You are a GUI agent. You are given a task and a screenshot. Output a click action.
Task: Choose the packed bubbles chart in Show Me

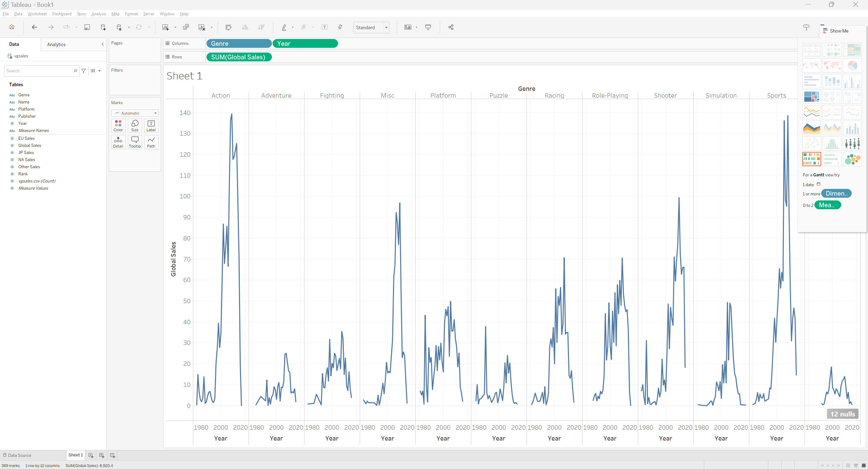coord(852,159)
